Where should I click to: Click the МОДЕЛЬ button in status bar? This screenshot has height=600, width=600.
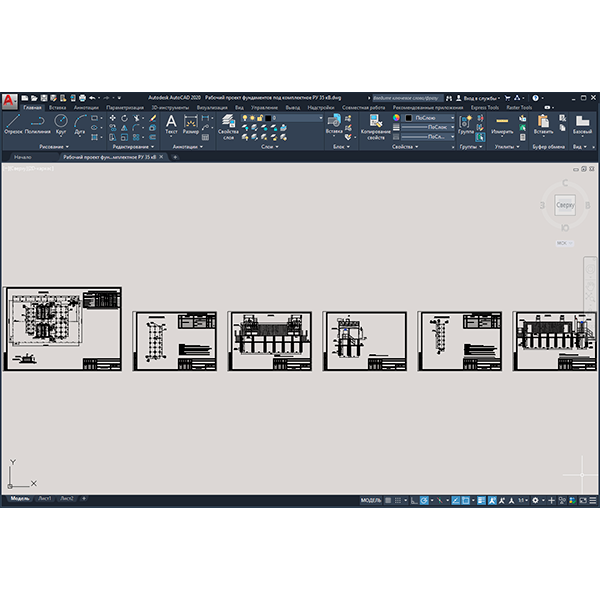click(x=371, y=500)
